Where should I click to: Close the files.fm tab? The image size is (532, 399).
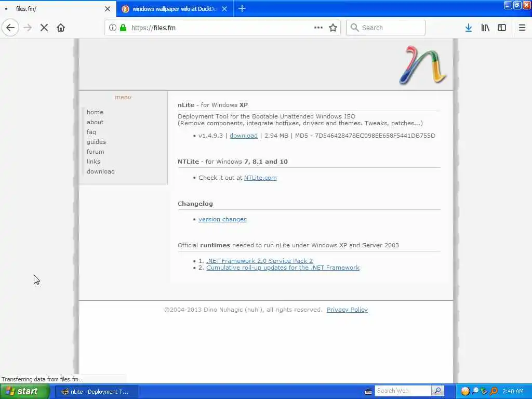point(107,9)
